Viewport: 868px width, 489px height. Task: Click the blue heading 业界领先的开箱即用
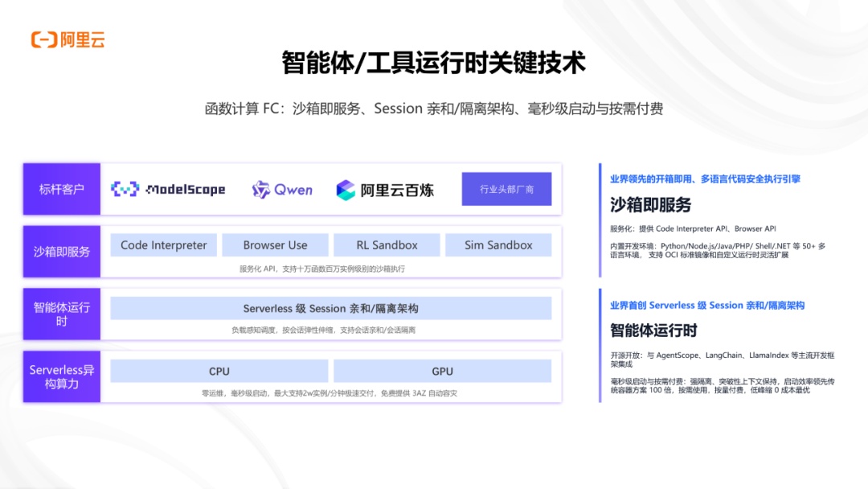pyautogui.click(x=706, y=179)
